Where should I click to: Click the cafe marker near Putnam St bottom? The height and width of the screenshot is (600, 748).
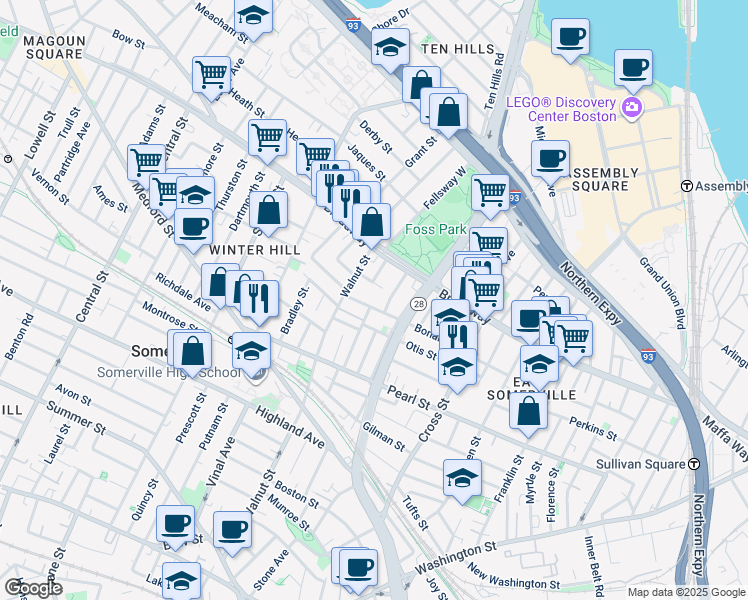click(232, 531)
